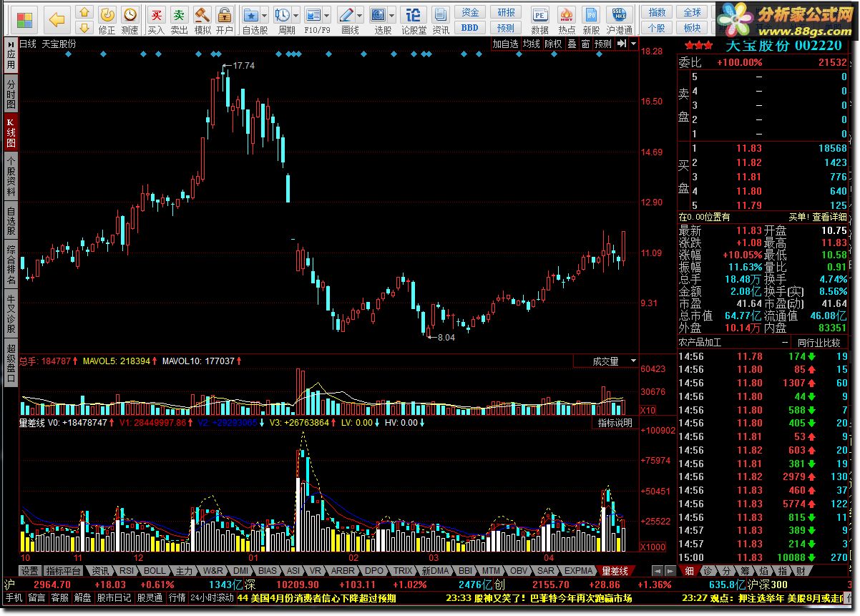Switch to the 个股资料 side tab

tap(11, 177)
